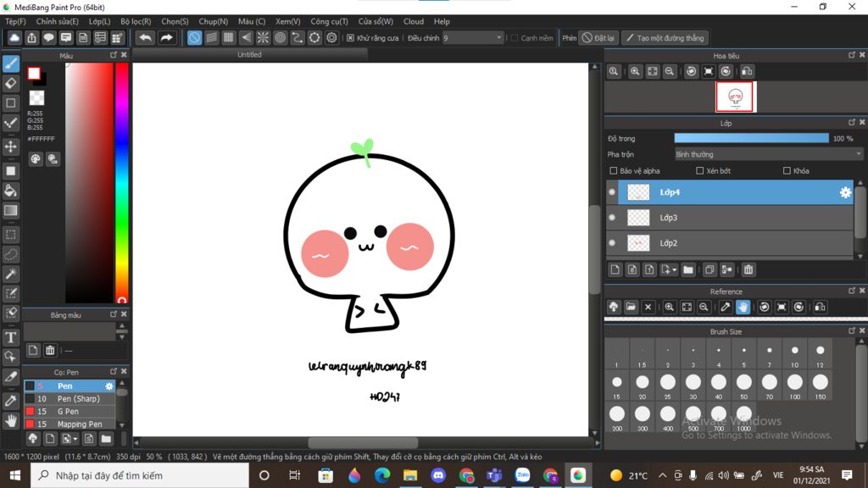868x488 pixels.
Task: Create a new layer folder
Action: (x=688, y=269)
